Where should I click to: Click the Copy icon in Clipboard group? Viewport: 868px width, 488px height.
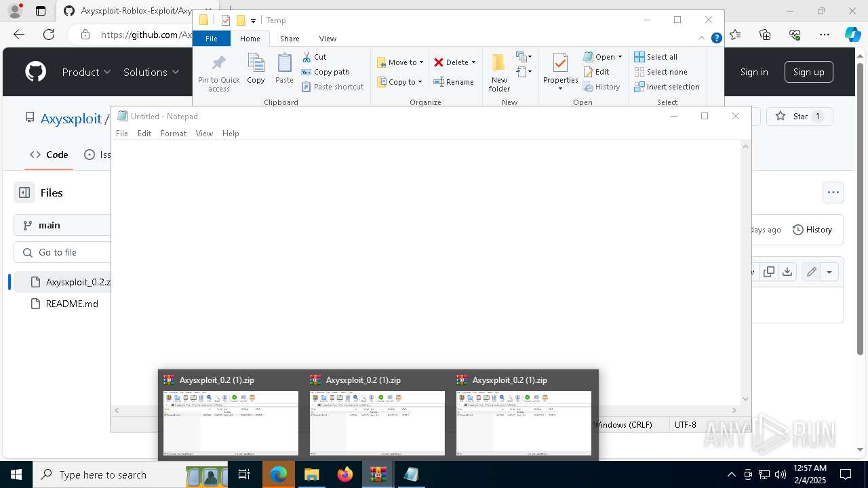click(256, 69)
